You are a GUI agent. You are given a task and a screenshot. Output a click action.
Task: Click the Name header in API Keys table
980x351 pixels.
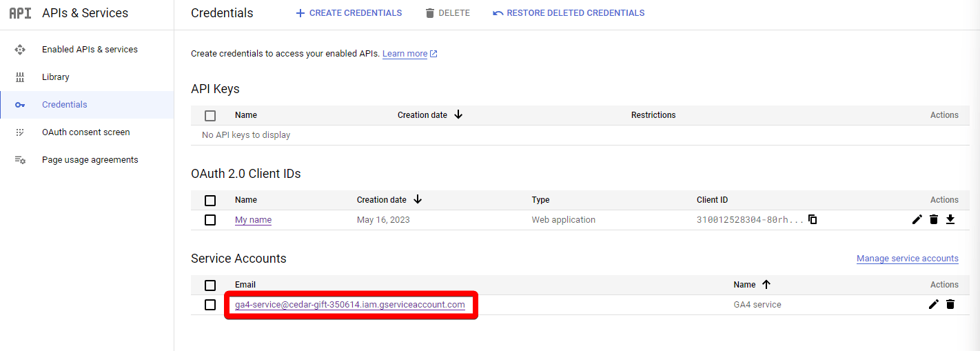246,115
